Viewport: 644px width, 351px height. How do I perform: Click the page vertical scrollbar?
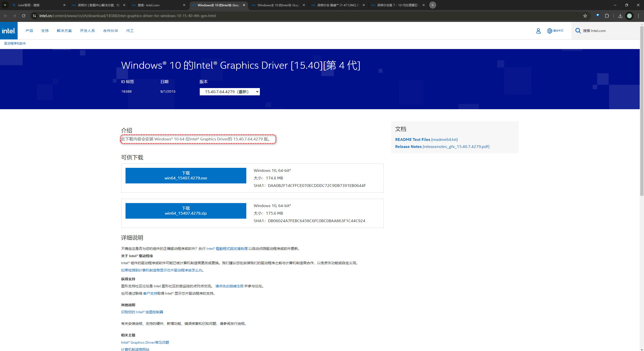pyautogui.click(x=642, y=111)
